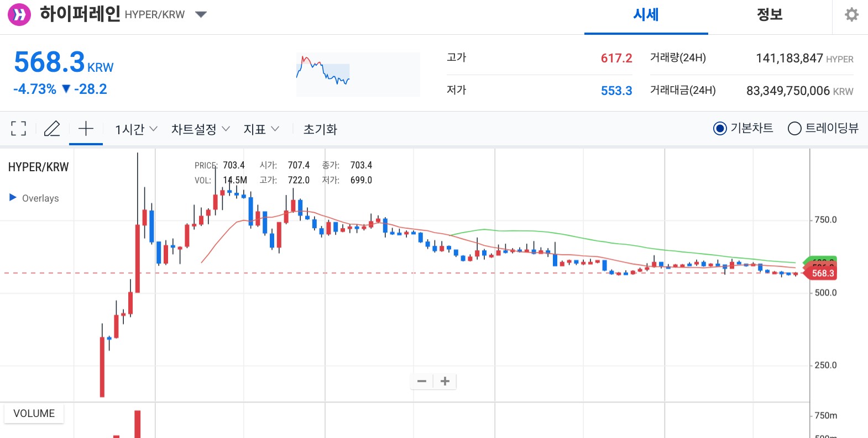The height and width of the screenshot is (438, 868).
Task: Open the HYPER/KRW market selector dropdown
Action: pos(201,14)
